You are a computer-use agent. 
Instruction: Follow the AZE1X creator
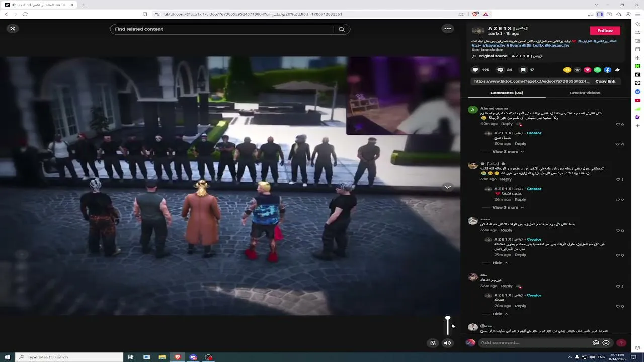tap(605, 31)
